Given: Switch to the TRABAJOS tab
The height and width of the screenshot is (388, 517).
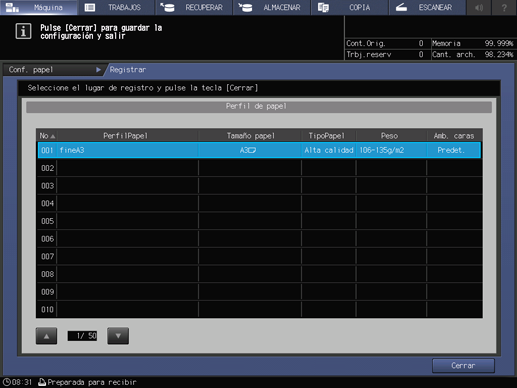Looking at the screenshot, I should (x=116, y=7).
